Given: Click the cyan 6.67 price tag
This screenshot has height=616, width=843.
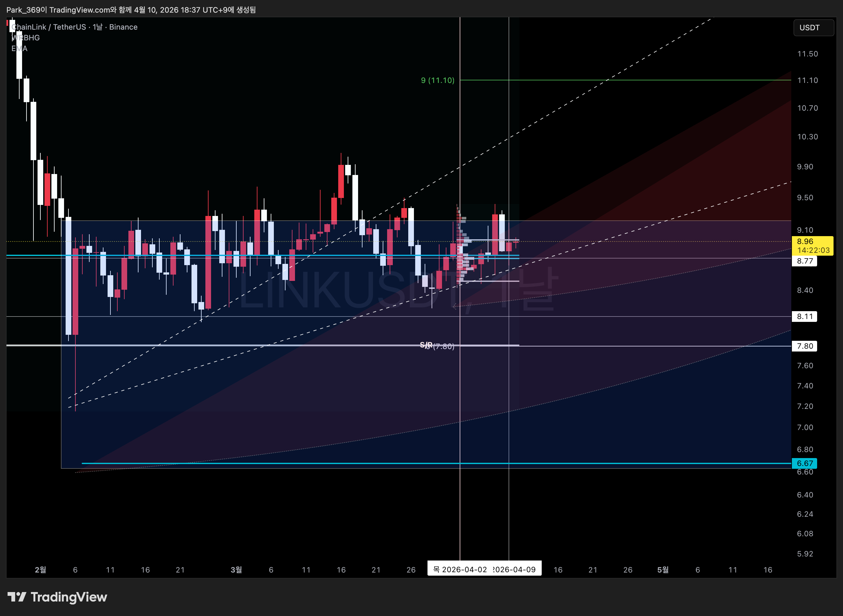Looking at the screenshot, I should (x=805, y=463).
